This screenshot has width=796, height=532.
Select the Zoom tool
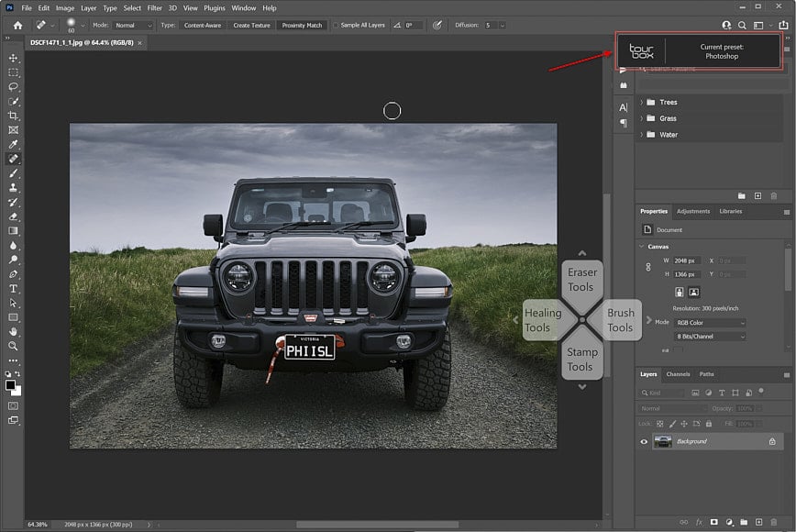13,346
